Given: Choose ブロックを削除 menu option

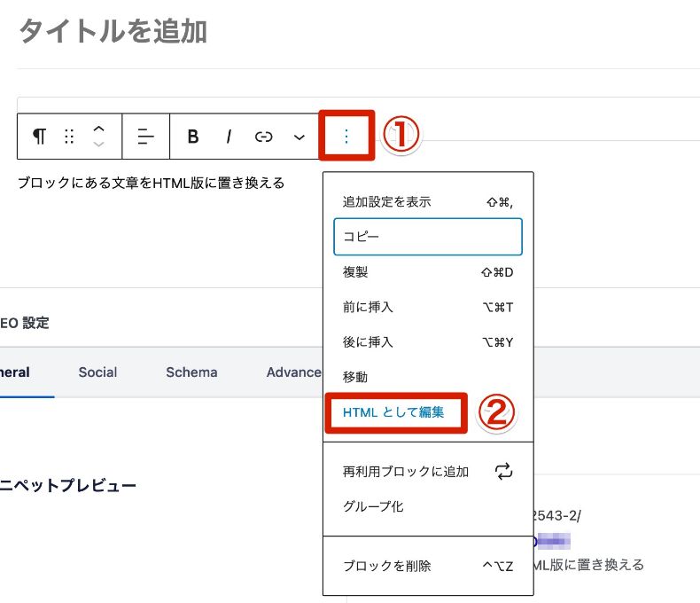Looking at the screenshot, I should (x=428, y=566).
